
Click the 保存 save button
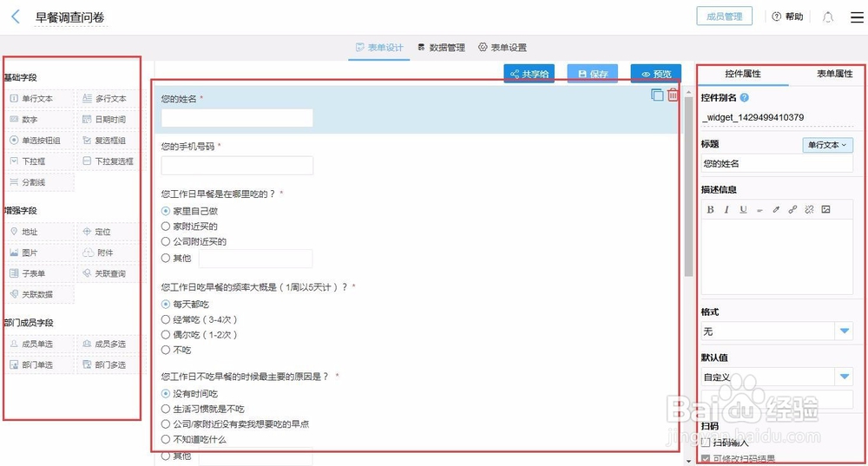coord(592,74)
